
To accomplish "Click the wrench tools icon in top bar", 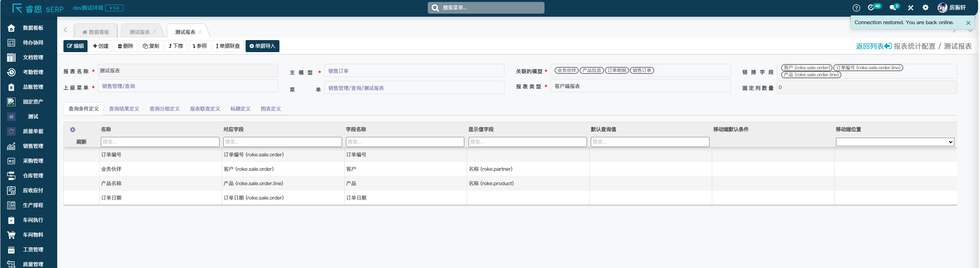I will [910, 8].
